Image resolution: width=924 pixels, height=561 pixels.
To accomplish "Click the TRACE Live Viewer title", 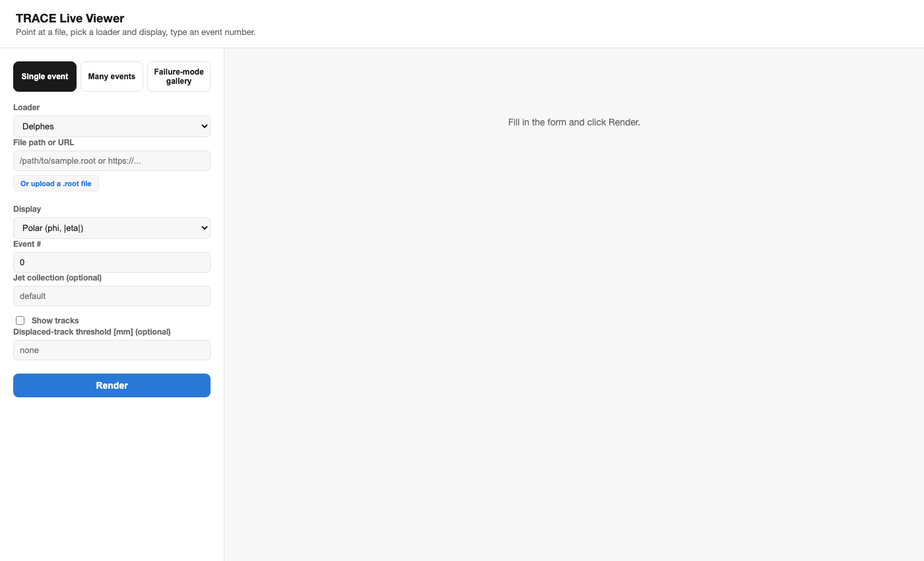I will 70,18.
